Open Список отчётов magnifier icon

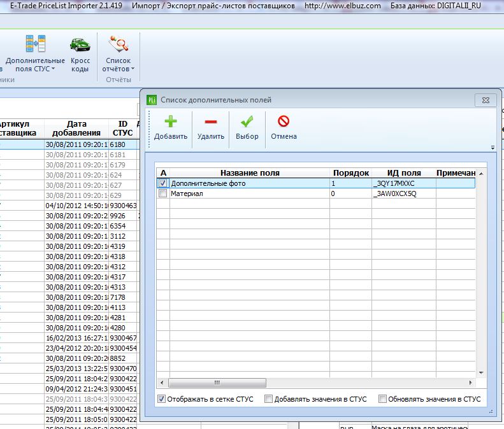pos(119,44)
